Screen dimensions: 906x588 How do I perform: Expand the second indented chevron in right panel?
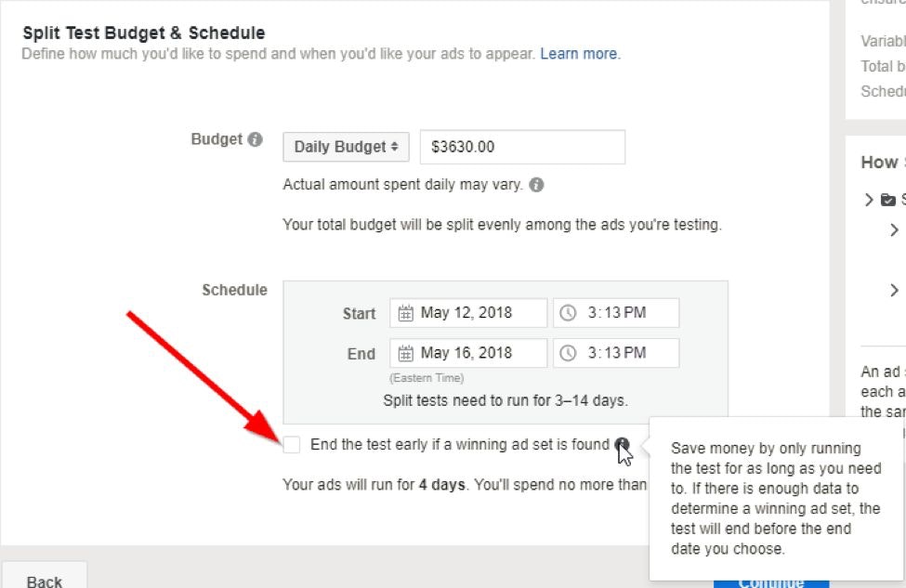click(894, 291)
